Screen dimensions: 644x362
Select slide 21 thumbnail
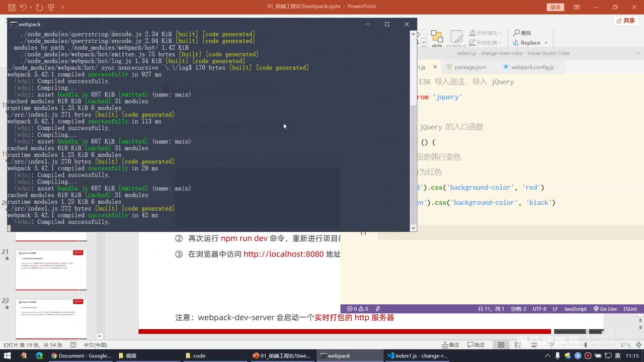(51, 270)
